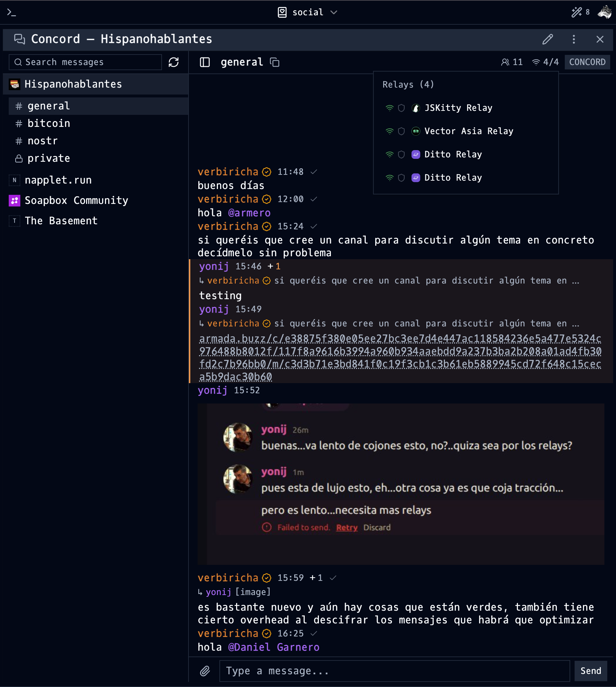616x687 pixels.
Task: Click the shield icon beside JSKitty Relay
Action: [x=401, y=108]
